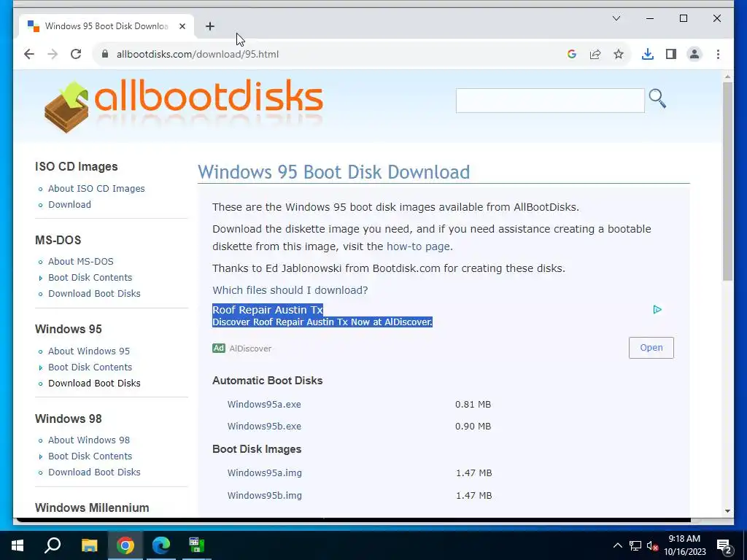Click the AdChoices triangle icon on the ad

click(x=657, y=309)
